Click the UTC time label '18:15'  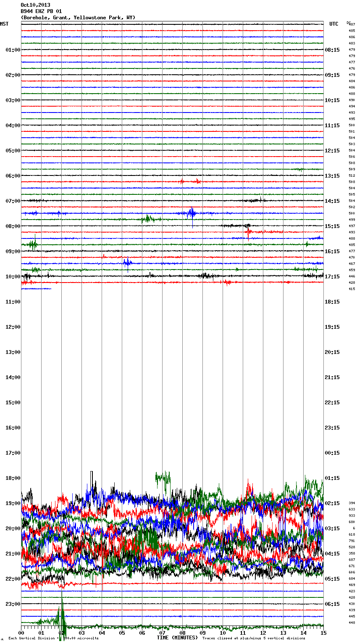pyautogui.click(x=332, y=302)
